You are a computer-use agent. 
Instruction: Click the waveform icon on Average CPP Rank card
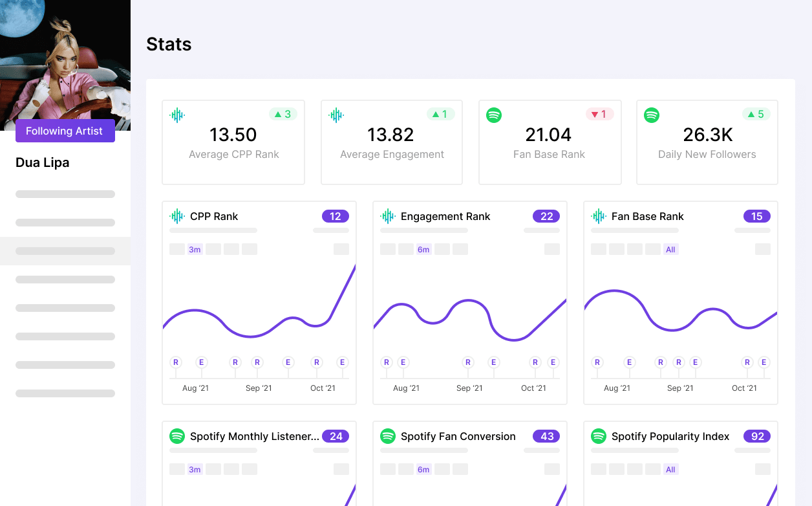pos(177,115)
